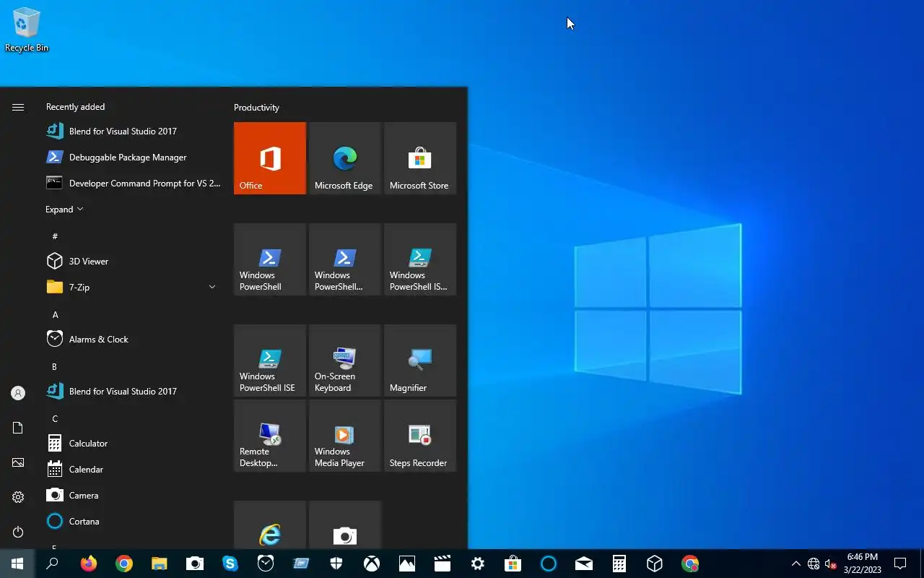Viewport: 924px width, 578px height.
Task: Open Chrome icon next to Firefox on taskbar
Action: [x=124, y=564]
